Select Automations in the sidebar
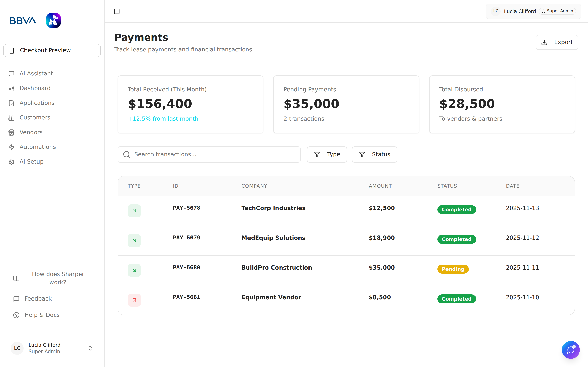 pyautogui.click(x=37, y=147)
